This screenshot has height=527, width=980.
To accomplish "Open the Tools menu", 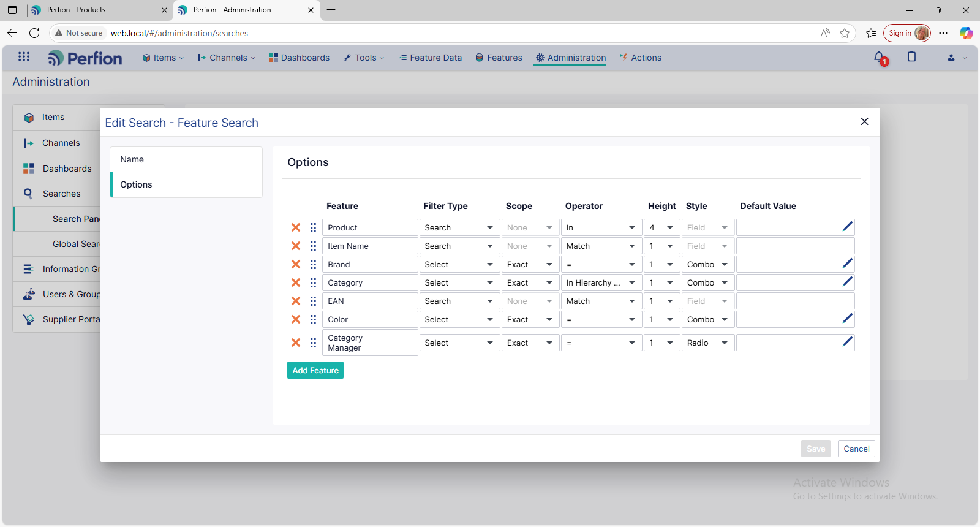I will 364,58.
